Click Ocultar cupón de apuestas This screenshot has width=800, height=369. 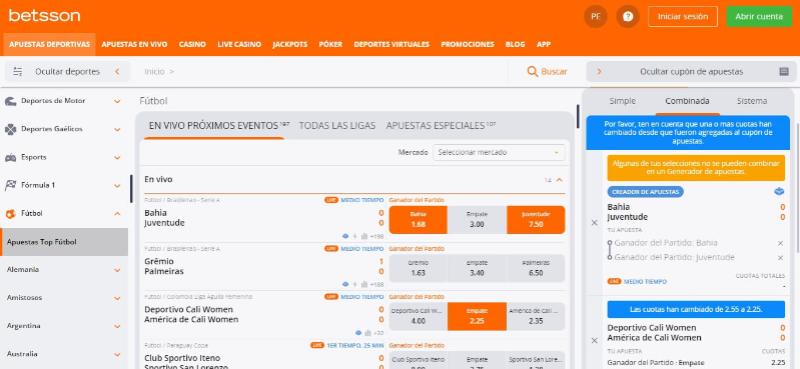pyautogui.click(x=691, y=72)
